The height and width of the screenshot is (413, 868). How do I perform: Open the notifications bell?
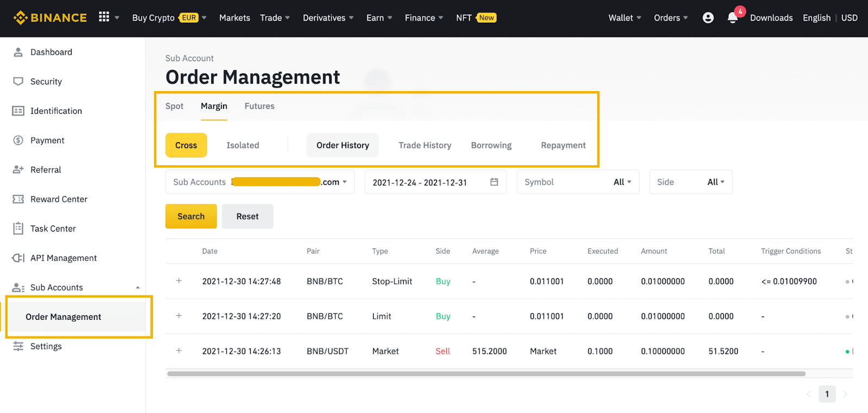pos(732,18)
